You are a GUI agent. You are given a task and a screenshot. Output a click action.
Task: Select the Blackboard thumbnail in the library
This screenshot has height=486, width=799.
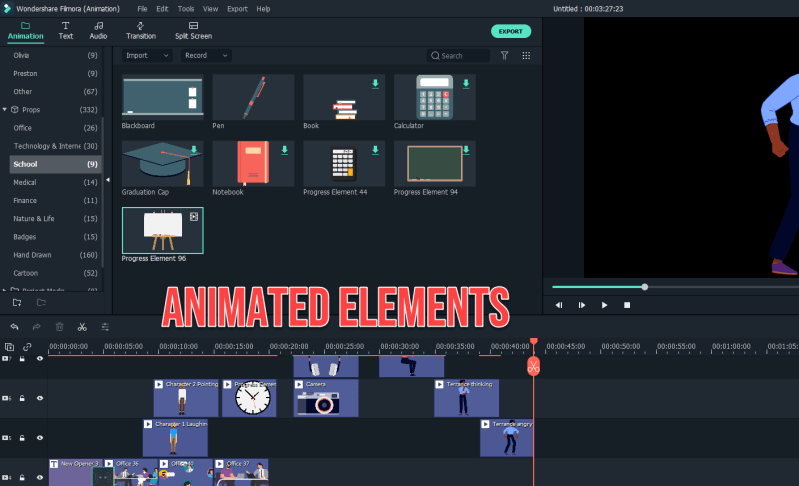[x=162, y=98]
